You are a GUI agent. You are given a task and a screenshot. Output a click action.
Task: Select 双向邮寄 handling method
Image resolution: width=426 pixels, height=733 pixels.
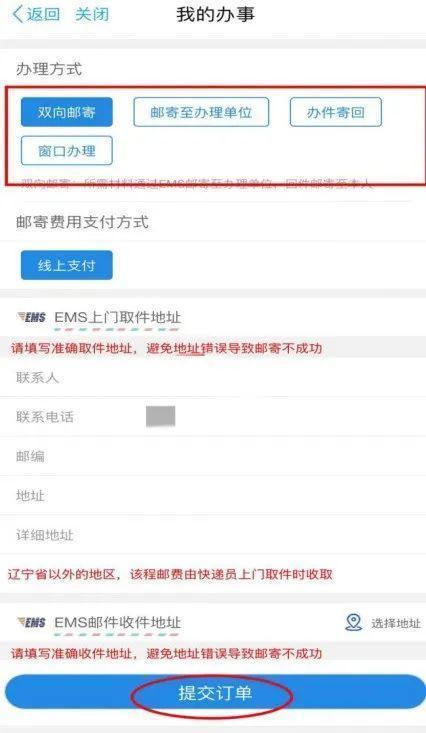(x=67, y=112)
